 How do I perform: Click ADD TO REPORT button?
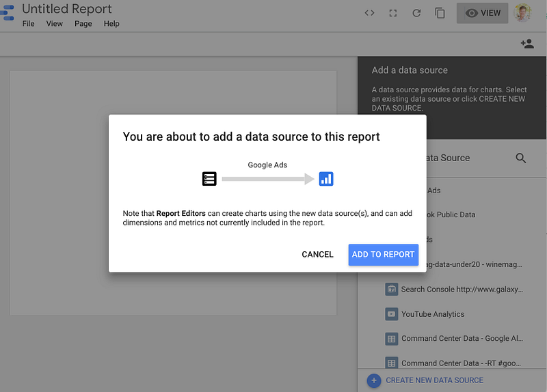tap(383, 255)
